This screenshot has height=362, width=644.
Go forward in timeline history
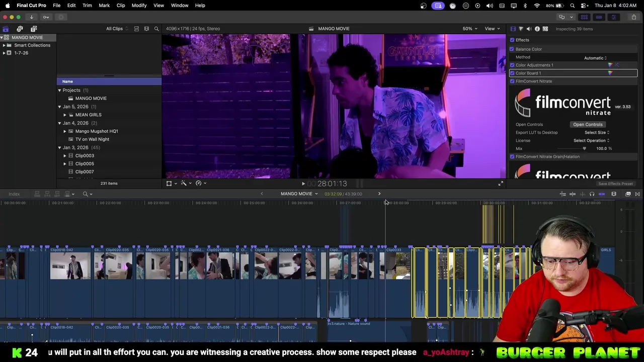pyautogui.click(x=379, y=194)
